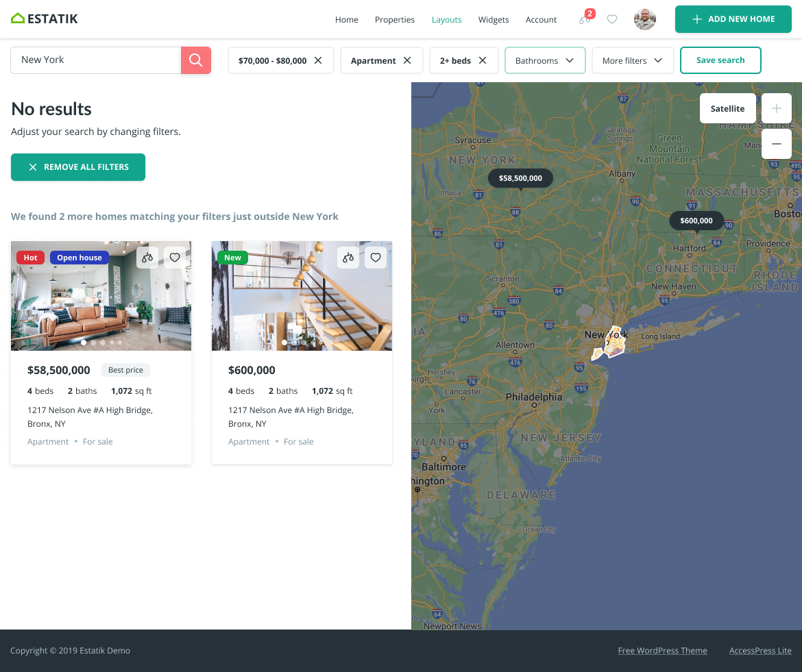Click compare scales icon on $600,000 listing
802x672 pixels.
348,258
